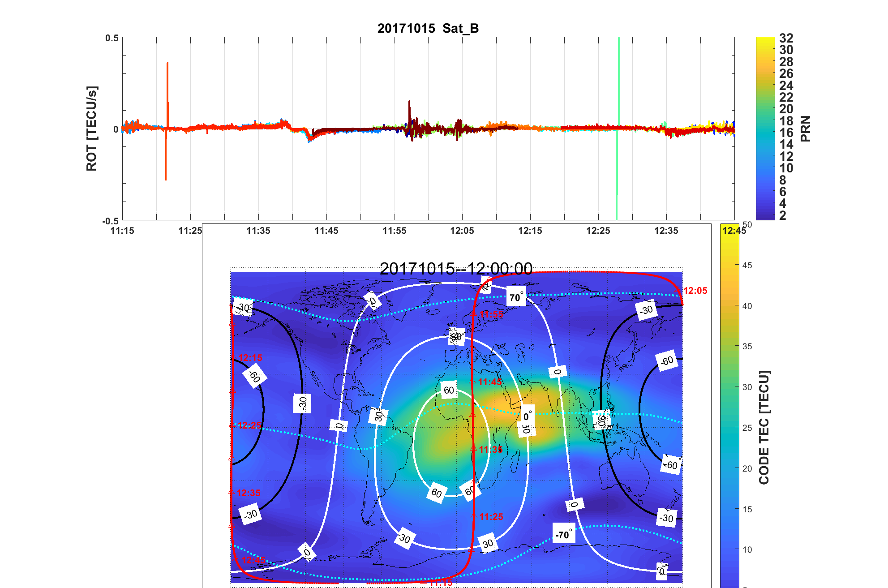Click the tall orange-red ROT spike near 11:22
This screenshot has height=588, width=888.
click(167, 121)
